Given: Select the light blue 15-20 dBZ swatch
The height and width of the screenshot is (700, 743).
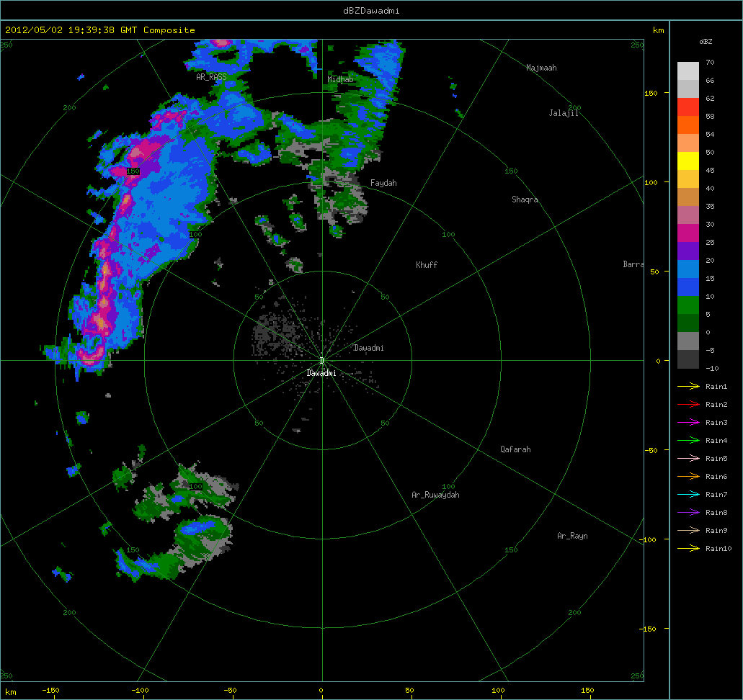Looking at the screenshot, I should click(x=688, y=269).
